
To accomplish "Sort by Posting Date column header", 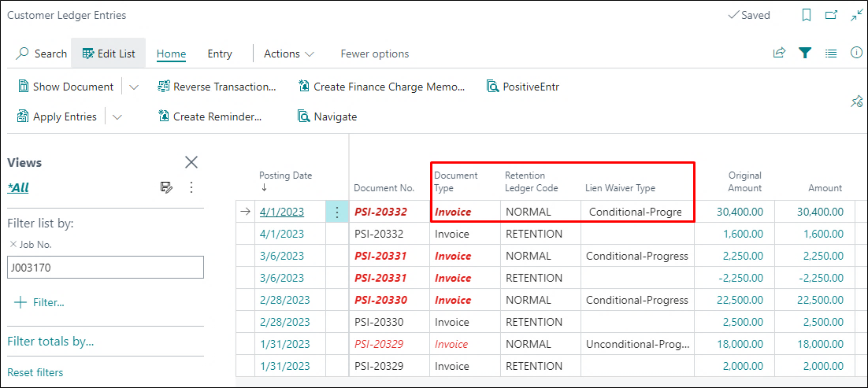I will pyautogui.click(x=285, y=176).
